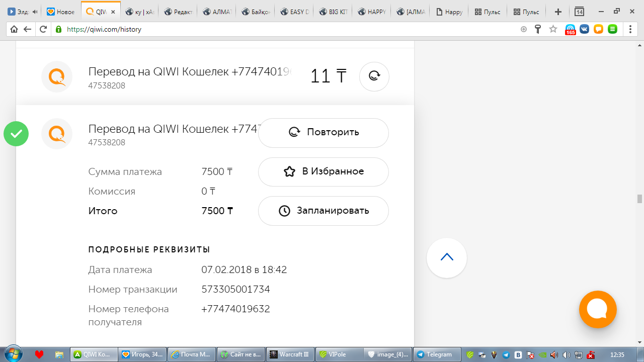Click the taskbar clock showing 12:35
The height and width of the screenshot is (362, 644).
pyautogui.click(x=617, y=354)
